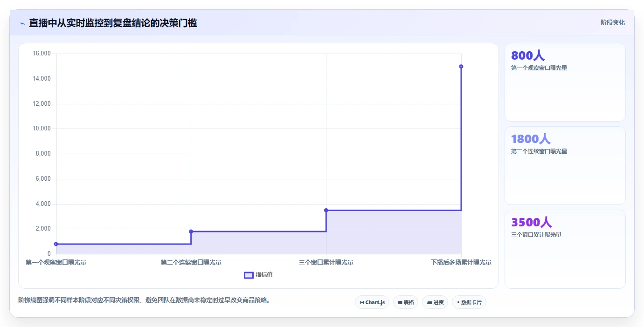Click the 阶段变化 label in header

click(x=612, y=22)
